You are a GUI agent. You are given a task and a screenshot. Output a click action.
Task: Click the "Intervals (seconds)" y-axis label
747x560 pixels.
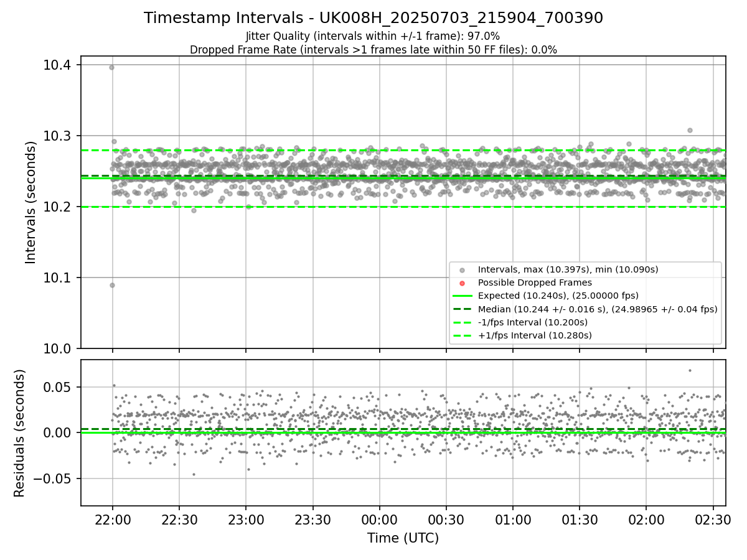pos(31,202)
